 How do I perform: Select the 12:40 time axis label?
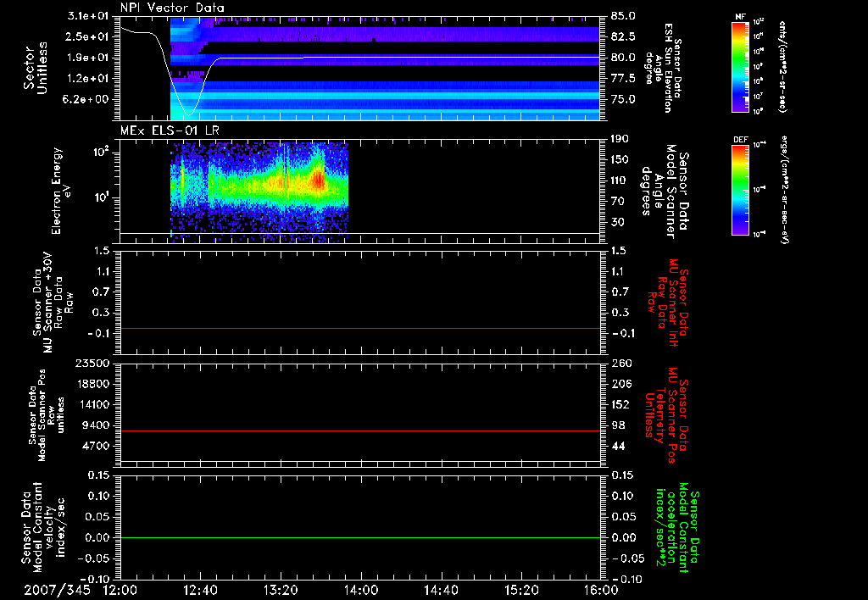[200, 590]
